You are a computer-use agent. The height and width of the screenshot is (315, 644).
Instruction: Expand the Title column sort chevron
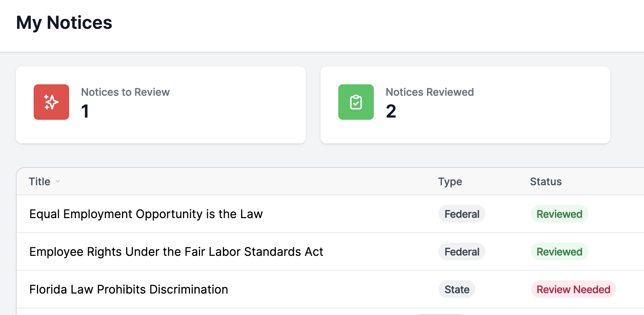(x=58, y=181)
